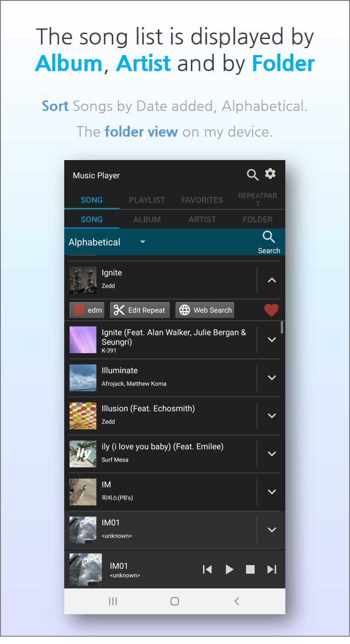
Task: Switch to ALBUM sub-tab
Action: pos(147,219)
